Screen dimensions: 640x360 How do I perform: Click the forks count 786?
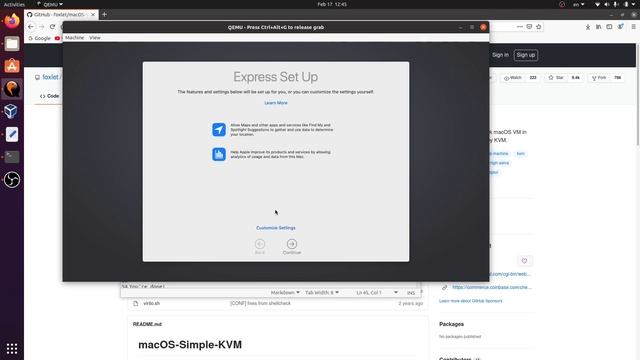coord(618,78)
